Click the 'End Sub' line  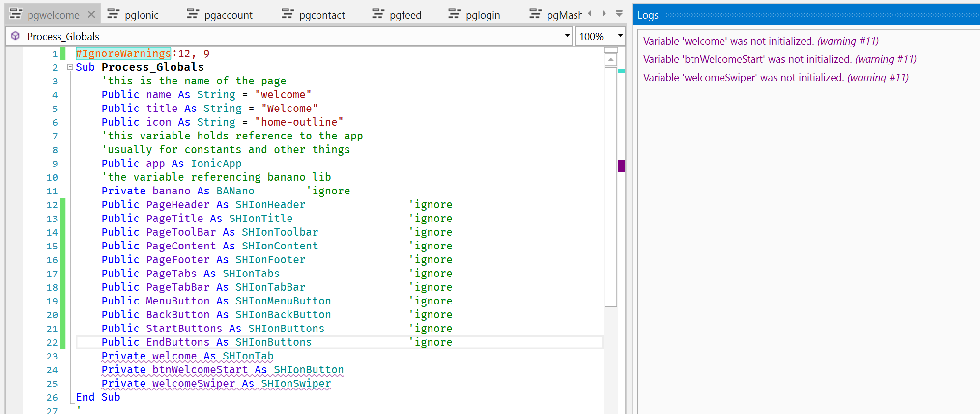click(98, 397)
